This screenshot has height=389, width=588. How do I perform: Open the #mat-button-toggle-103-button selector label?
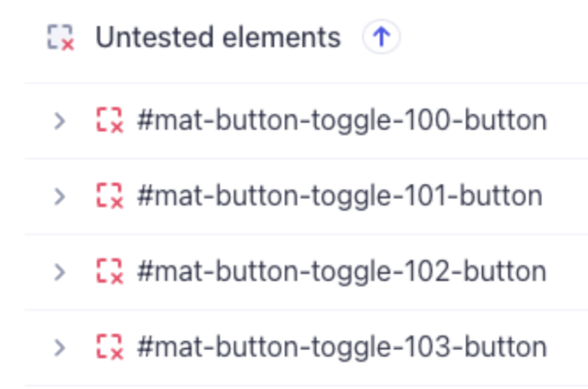click(341, 347)
